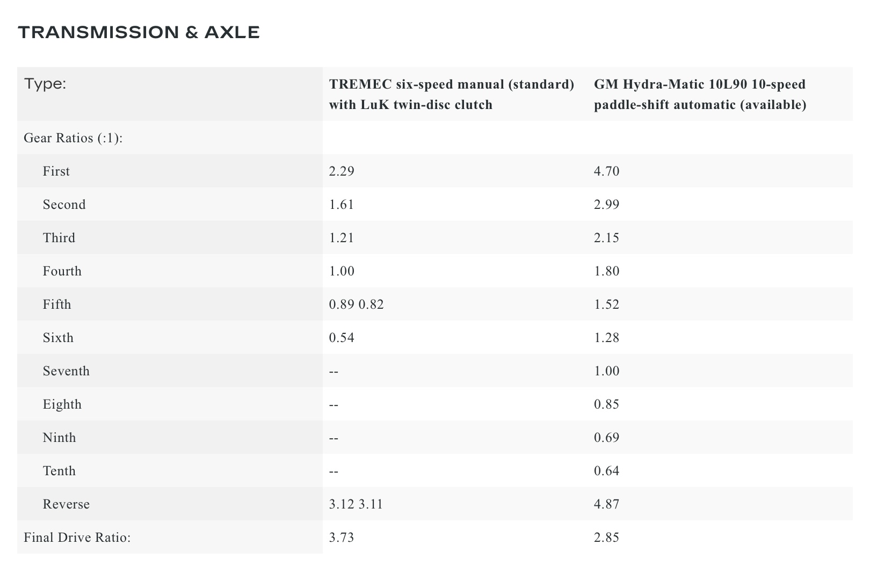Click the Final Drive Ratio: label
Viewport: 870px width, 588px height.
point(78,538)
